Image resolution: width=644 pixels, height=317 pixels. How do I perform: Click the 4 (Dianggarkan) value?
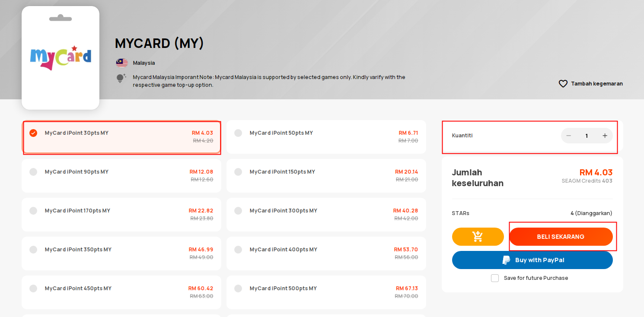[591, 213]
